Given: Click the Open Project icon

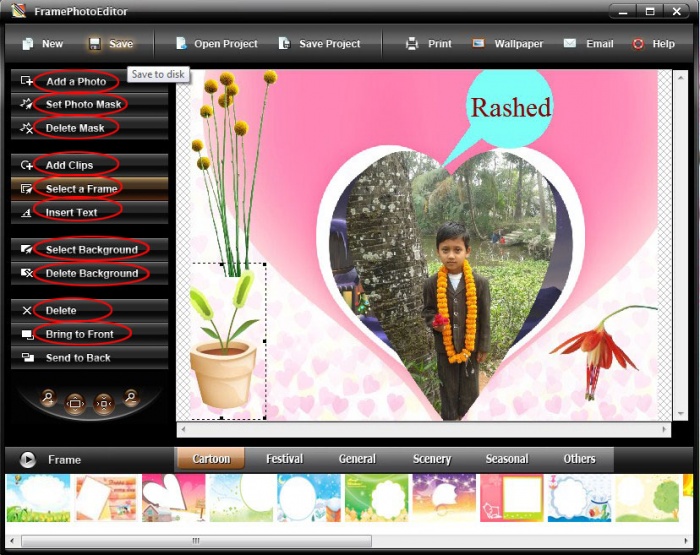Looking at the screenshot, I should [x=181, y=43].
